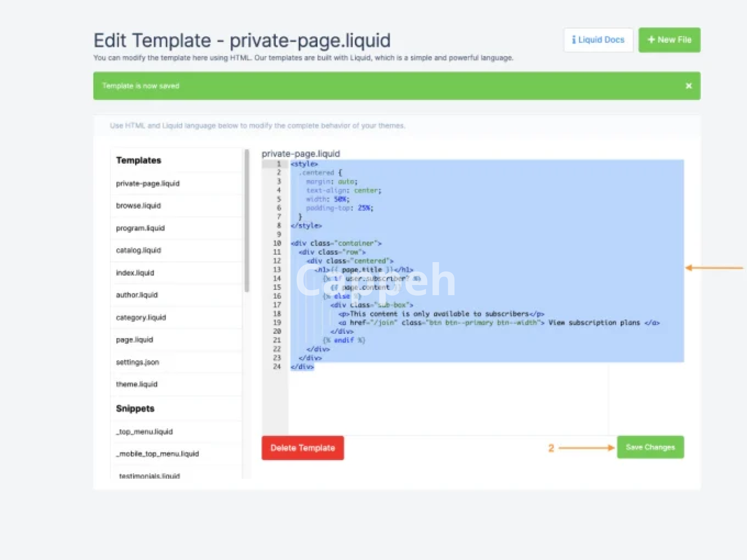This screenshot has height=560, width=747.
Task: Open category.liquid template file
Action: point(140,318)
